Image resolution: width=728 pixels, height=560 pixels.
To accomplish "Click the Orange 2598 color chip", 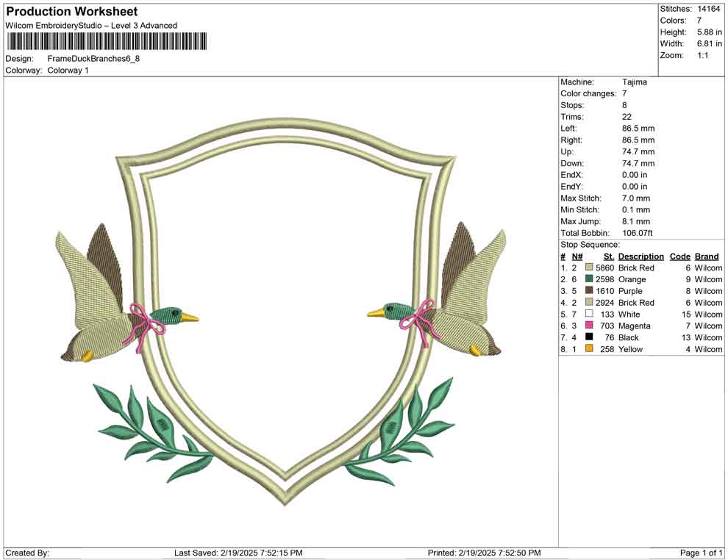I will (x=588, y=279).
